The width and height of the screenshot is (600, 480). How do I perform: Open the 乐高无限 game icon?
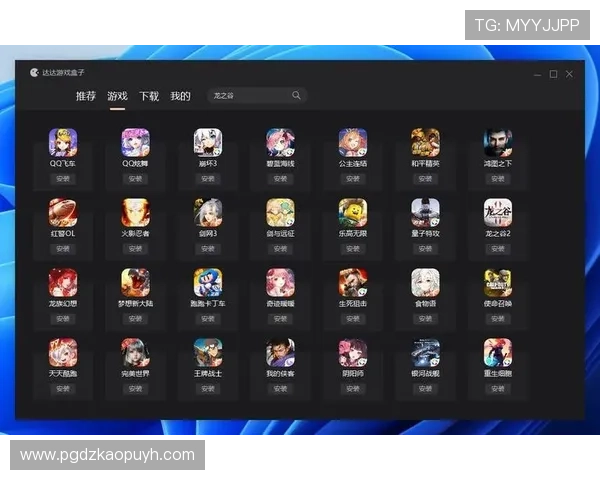tap(353, 212)
